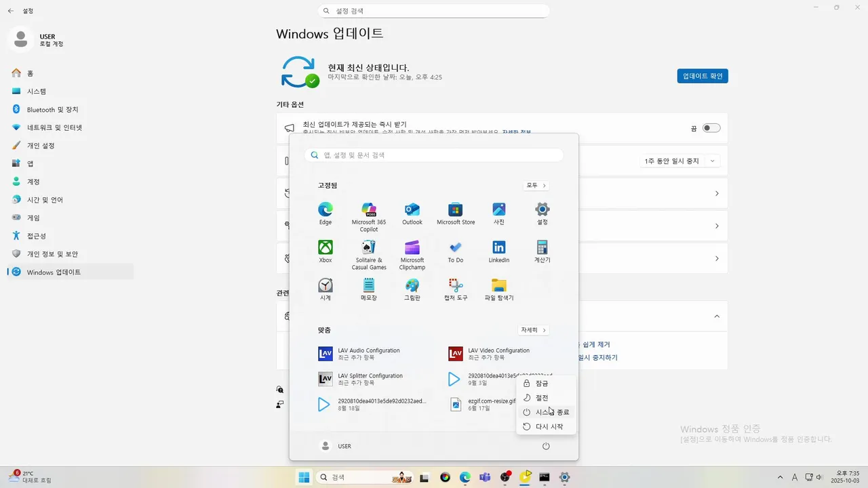Viewport: 868px width, 488px height.
Task: Click the Start menu app search field
Action: point(434,155)
